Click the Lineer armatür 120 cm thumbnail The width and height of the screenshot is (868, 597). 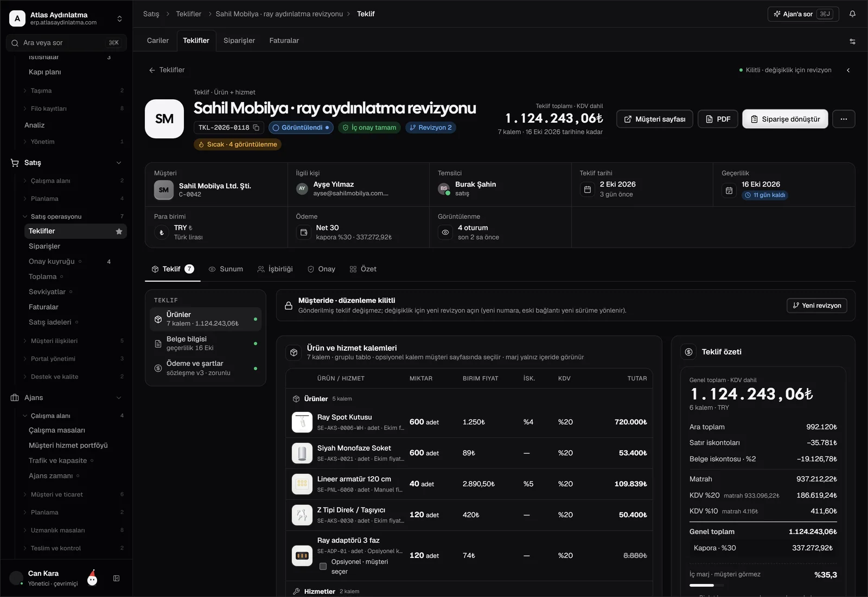click(302, 484)
